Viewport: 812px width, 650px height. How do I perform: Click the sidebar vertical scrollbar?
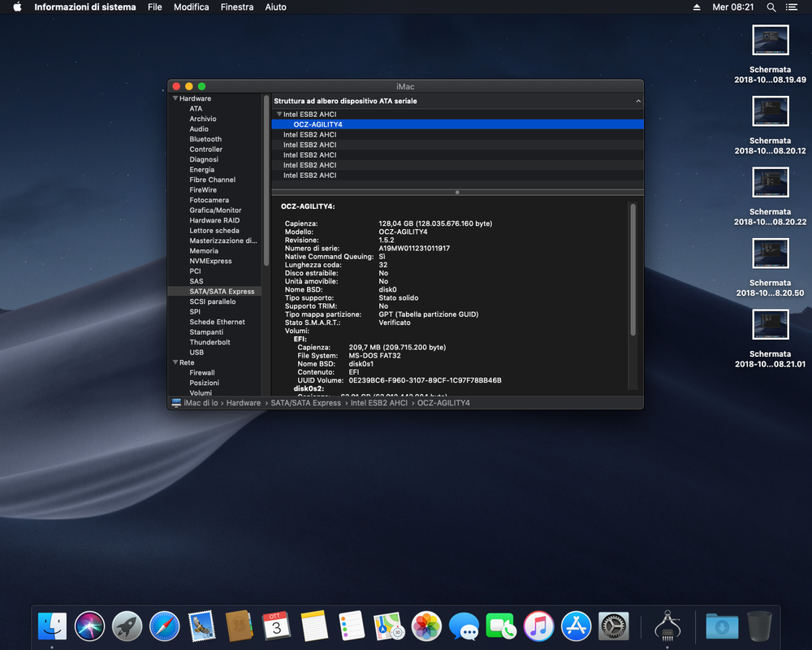(266, 181)
